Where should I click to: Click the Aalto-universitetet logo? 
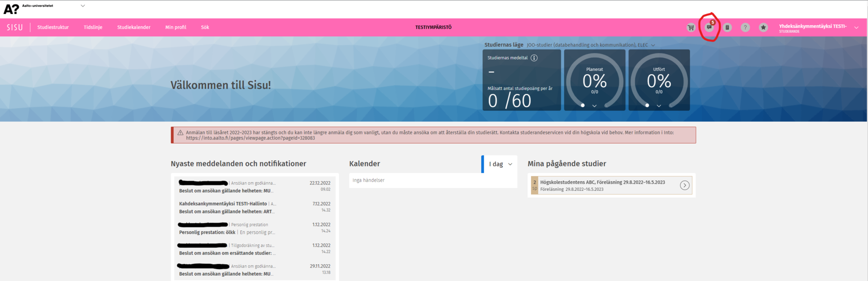pyautogui.click(x=12, y=8)
